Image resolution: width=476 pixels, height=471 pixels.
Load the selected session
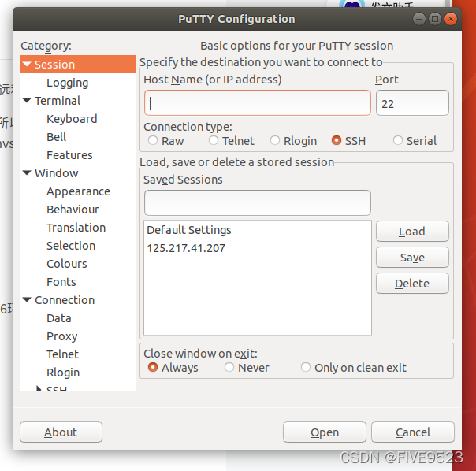coord(412,232)
